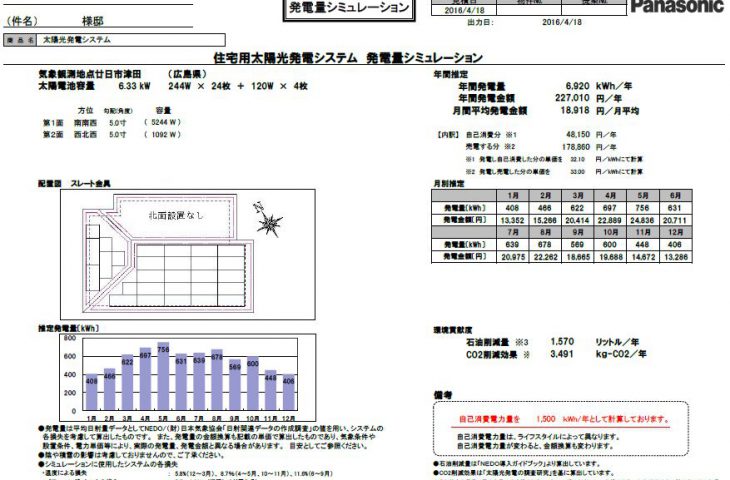730x480 pixels.
Task: Select table cell 24,836 for May amount
Action: [x=643, y=220]
